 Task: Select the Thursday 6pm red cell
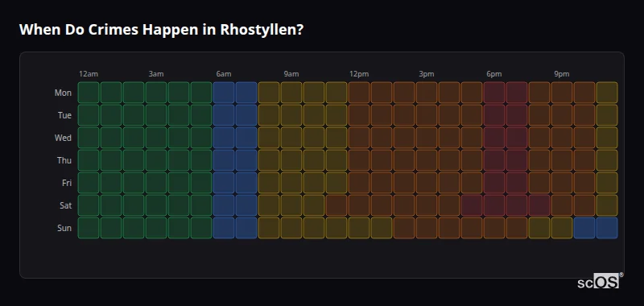494,160
